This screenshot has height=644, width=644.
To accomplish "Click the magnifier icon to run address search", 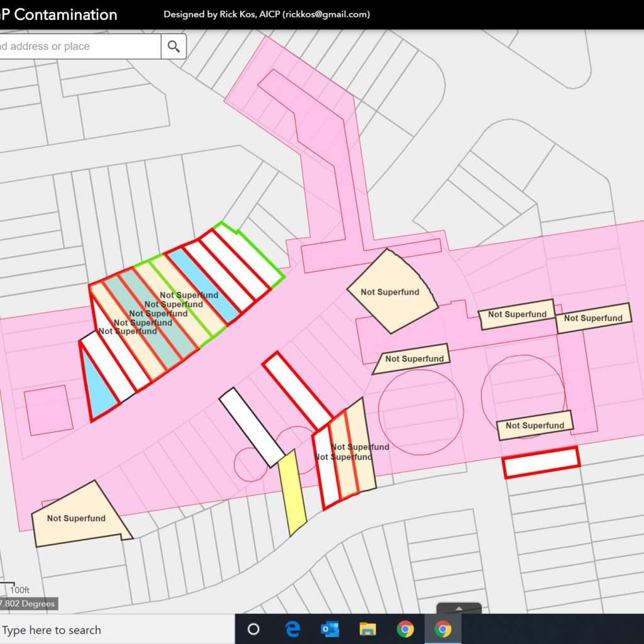I will point(174,46).
